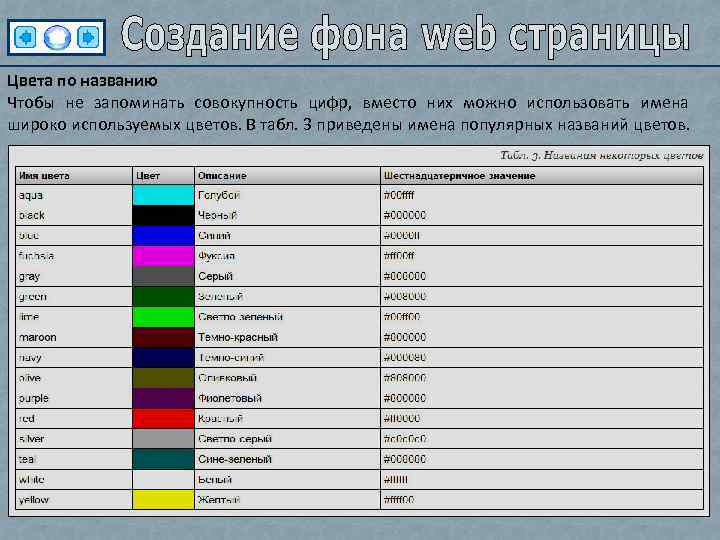The image size is (720, 540).
Task: Click the table caption 'Табл. 3'
Action: [602, 155]
